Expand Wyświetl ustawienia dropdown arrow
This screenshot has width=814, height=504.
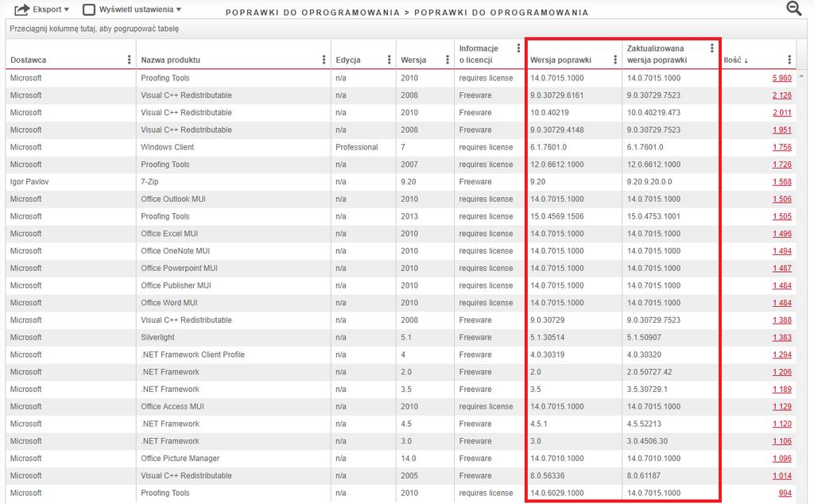click(x=179, y=10)
